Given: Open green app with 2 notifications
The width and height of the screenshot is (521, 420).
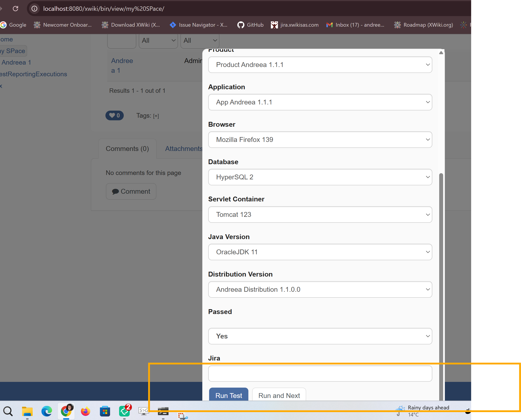Looking at the screenshot, I should (x=124, y=411).
